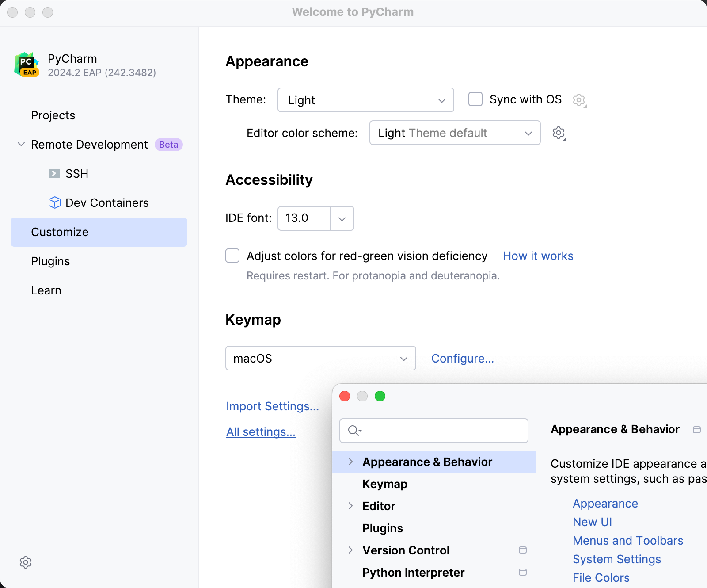This screenshot has height=588, width=707.
Task: Enable the Sync with OS checkbox
Action: point(475,99)
